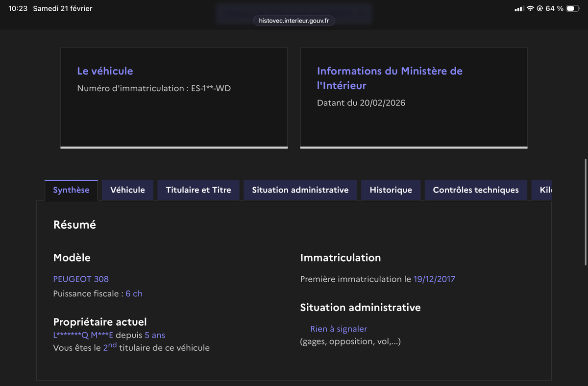Viewport: 588px width, 386px height.
Task: Click the first registration date 19/12/2017
Action: pos(434,279)
